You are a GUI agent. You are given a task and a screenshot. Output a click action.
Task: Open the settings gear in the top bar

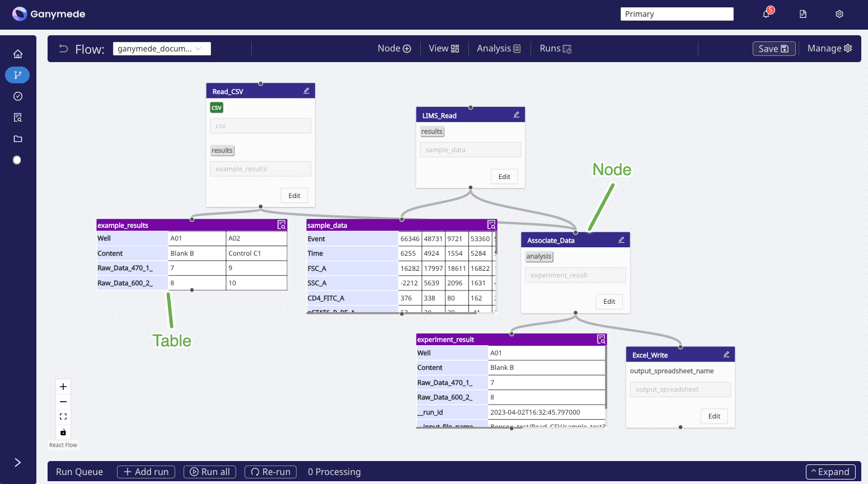(839, 13)
